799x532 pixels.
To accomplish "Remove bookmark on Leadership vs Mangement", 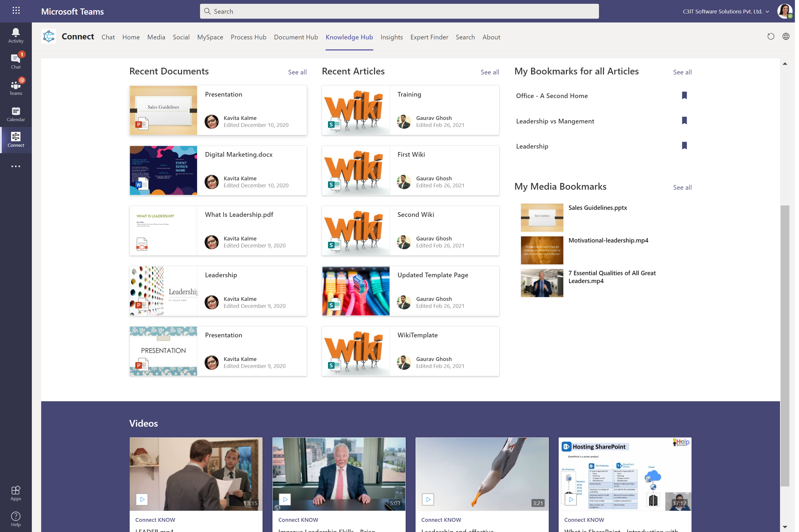I will point(684,121).
